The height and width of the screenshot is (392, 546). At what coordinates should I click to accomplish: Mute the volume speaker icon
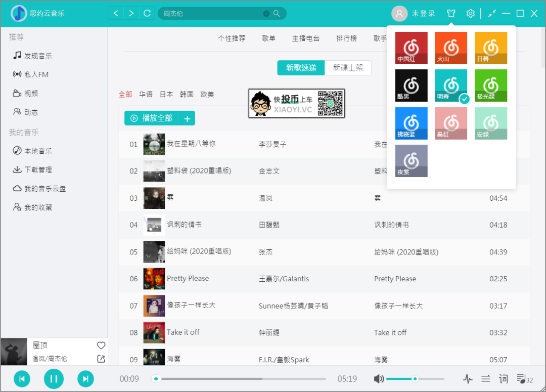point(379,379)
